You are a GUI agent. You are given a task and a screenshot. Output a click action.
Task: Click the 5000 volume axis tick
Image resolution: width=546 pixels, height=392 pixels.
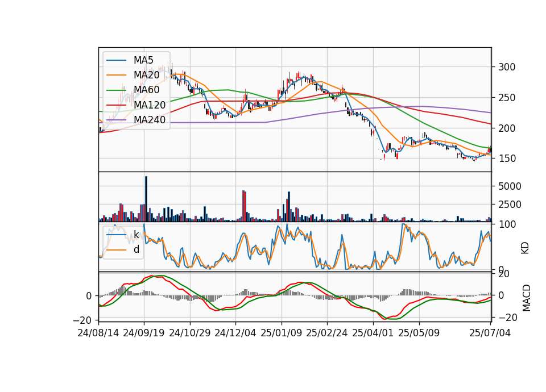pos(510,186)
